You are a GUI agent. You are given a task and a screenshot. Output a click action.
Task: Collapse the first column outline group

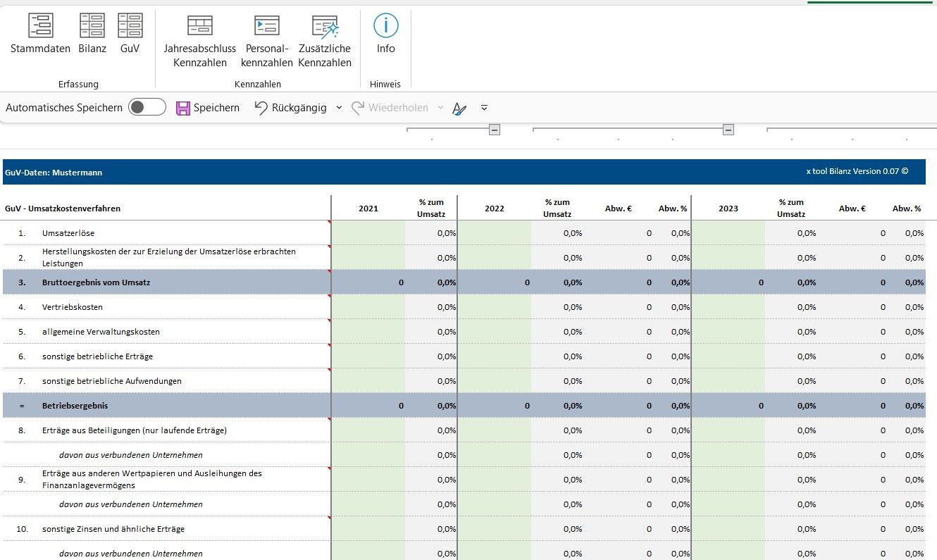tap(495, 130)
